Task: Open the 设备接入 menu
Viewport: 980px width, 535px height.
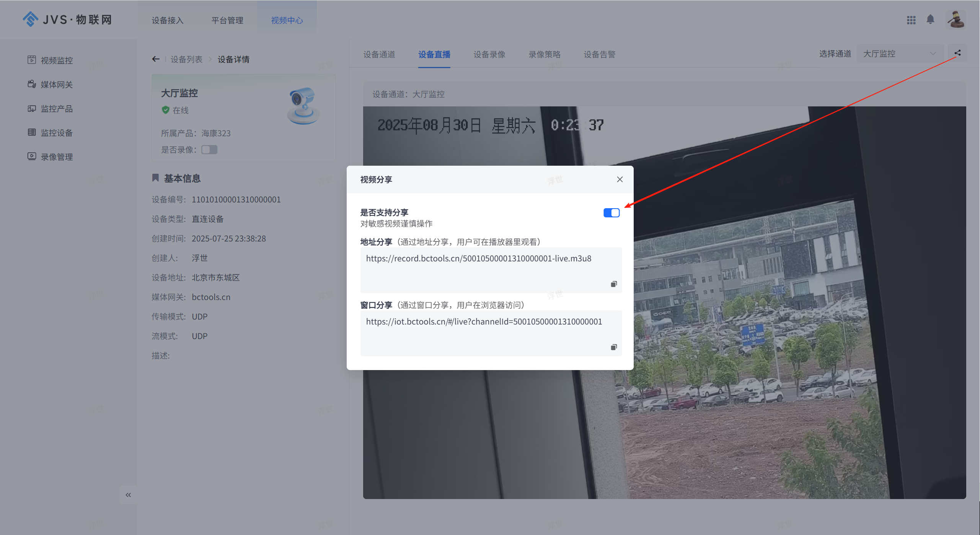Action: point(168,20)
